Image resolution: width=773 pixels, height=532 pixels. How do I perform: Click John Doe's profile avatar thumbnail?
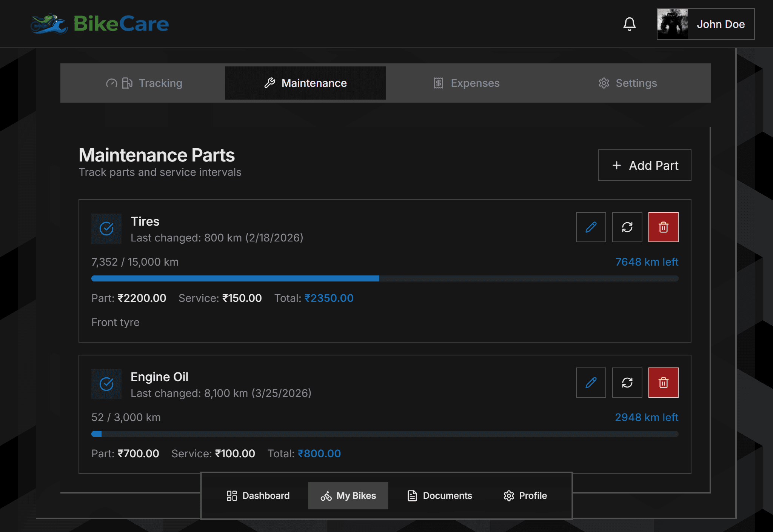click(672, 24)
